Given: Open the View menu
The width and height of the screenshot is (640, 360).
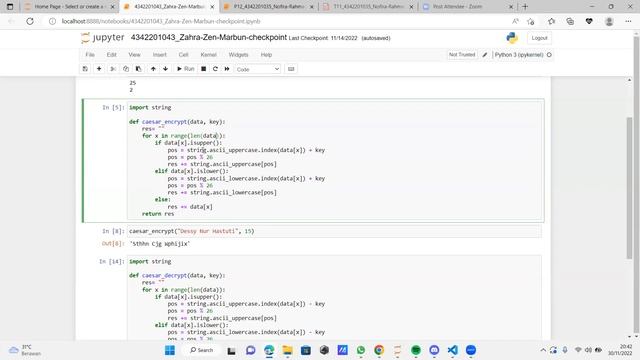Looking at the screenshot, I should tap(134, 55).
